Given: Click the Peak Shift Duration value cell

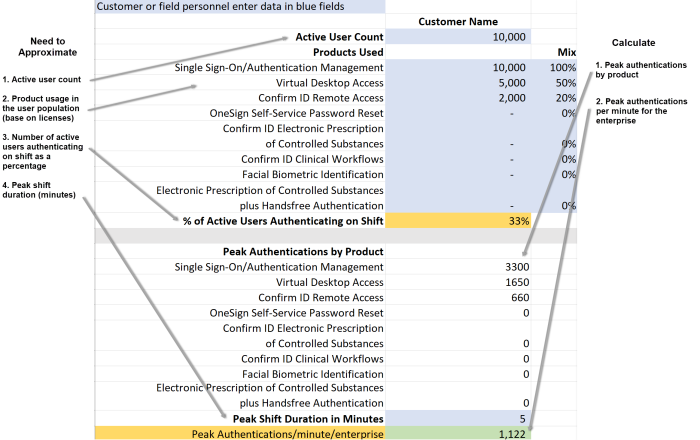Looking at the screenshot, I should (x=458, y=418).
